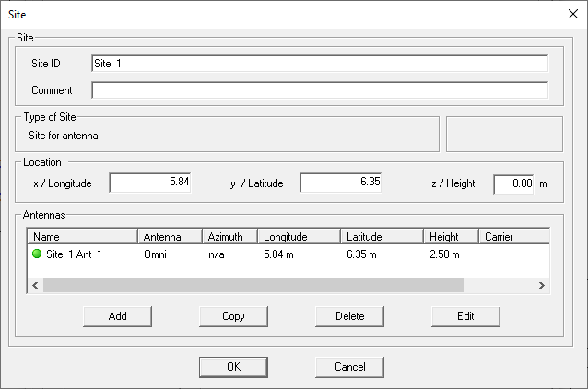Click the green status icon for Site 1 Ant 1
Image resolution: width=588 pixels, height=390 pixels.
pyautogui.click(x=38, y=254)
